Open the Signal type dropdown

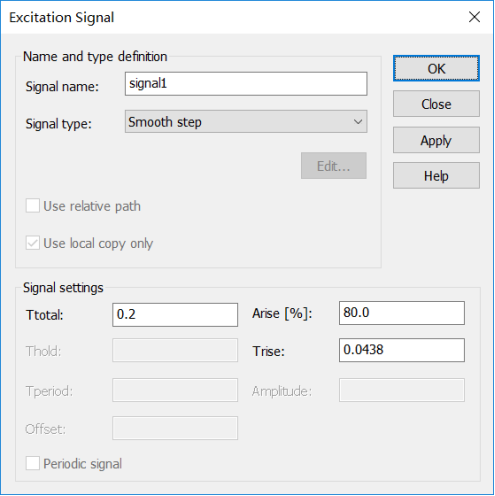click(x=246, y=122)
